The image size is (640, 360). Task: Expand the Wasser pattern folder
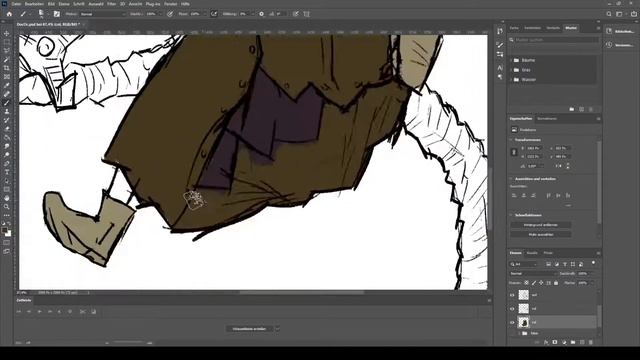tap(511, 80)
